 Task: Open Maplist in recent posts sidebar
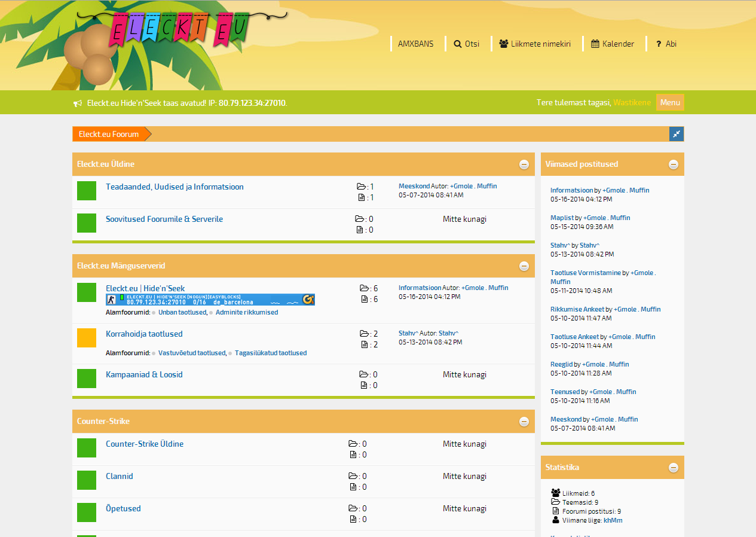tap(562, 218)
